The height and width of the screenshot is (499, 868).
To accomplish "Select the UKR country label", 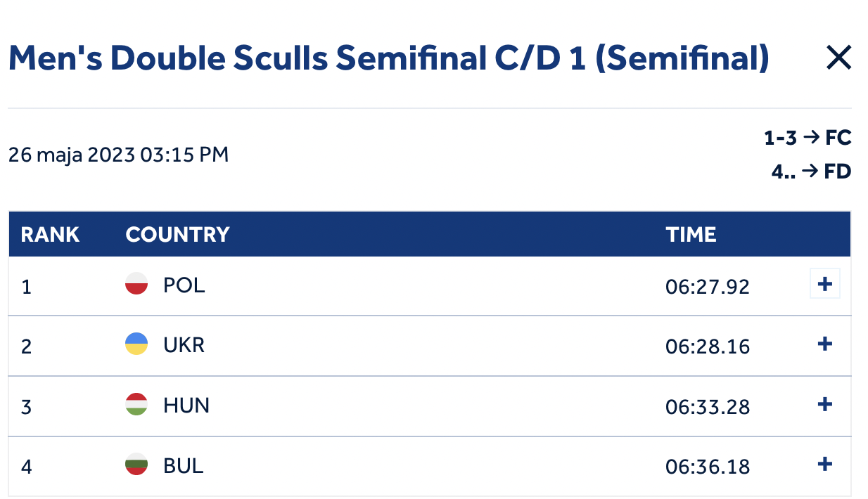I will (x=184, y=345).
